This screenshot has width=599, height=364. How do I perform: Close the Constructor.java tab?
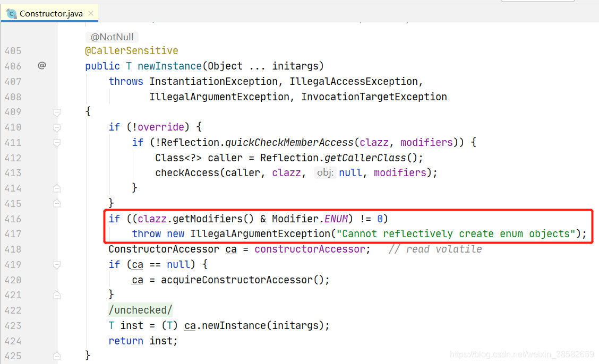[x=91, y=13]
